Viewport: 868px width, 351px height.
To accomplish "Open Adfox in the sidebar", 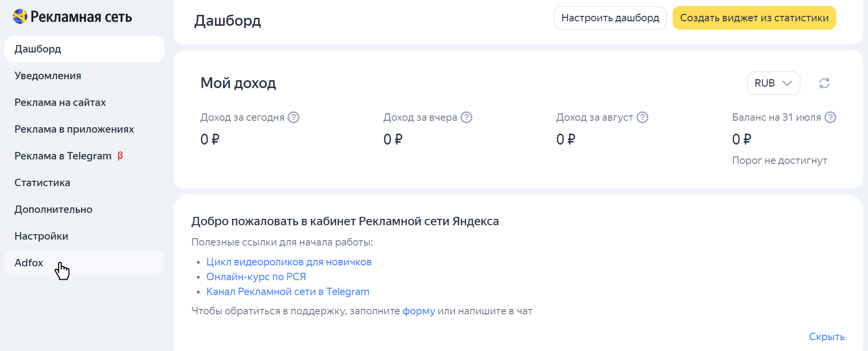I will pyautogui.click(x=84, y=263).
